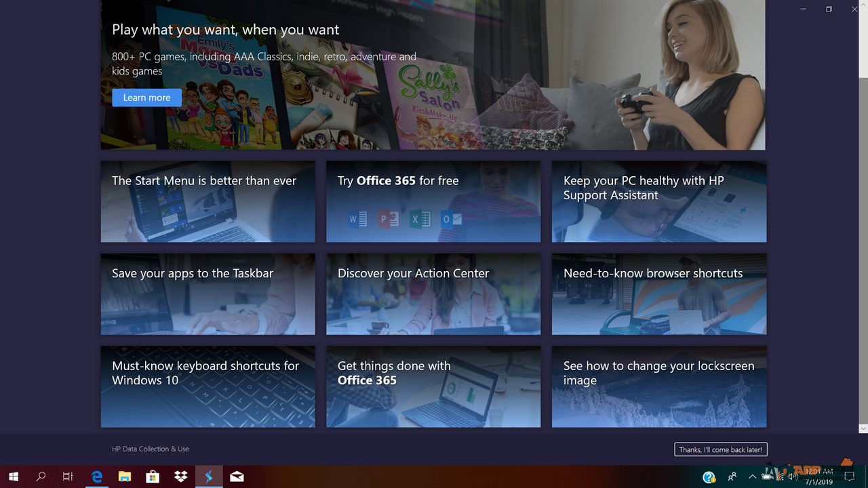This screenshot has width=868, height=488.
Task: Open Action Center notifications icon
Action: (x=850, y=477)
